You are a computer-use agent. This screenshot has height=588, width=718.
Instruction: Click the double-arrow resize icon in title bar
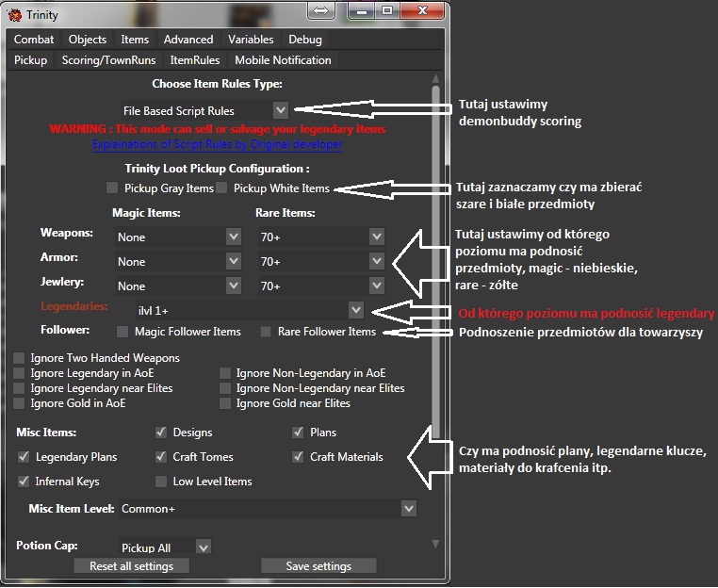[x=321, y=10]
